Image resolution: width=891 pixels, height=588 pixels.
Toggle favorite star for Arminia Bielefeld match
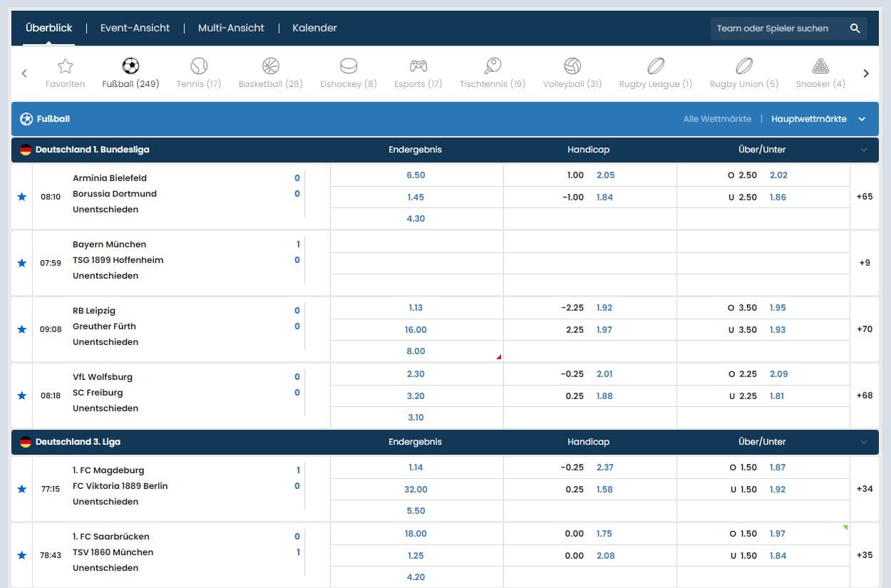(x=22, y=197)
